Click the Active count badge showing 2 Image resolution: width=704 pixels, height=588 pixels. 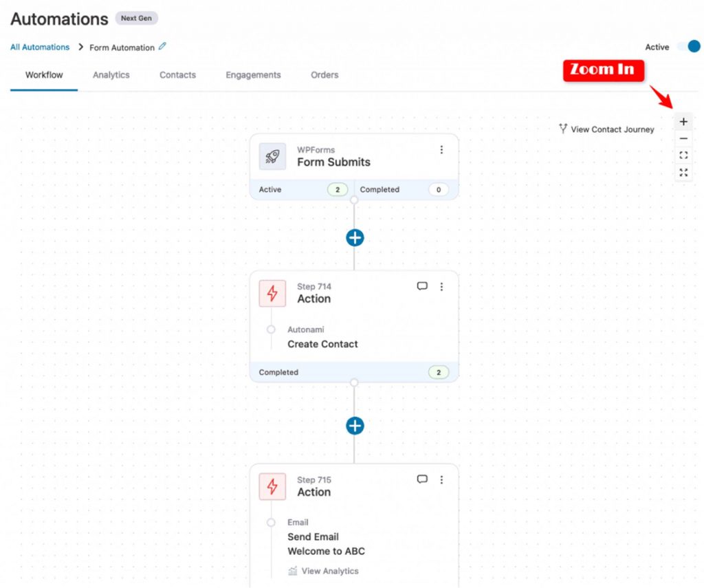[338, 190]
